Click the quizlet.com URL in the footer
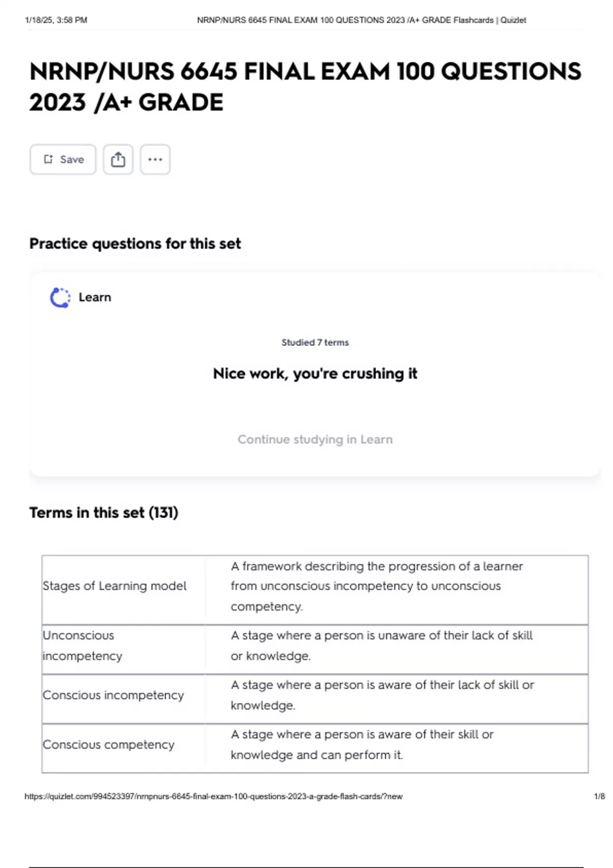Viewport: 613px width, 868px height. click(x=213, y=797)
